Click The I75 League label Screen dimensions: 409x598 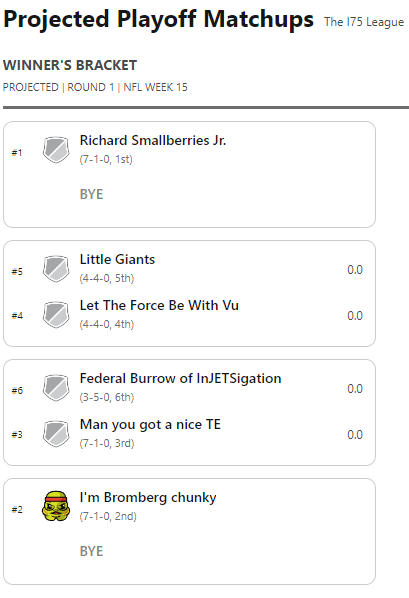click(x=364, y=22)
